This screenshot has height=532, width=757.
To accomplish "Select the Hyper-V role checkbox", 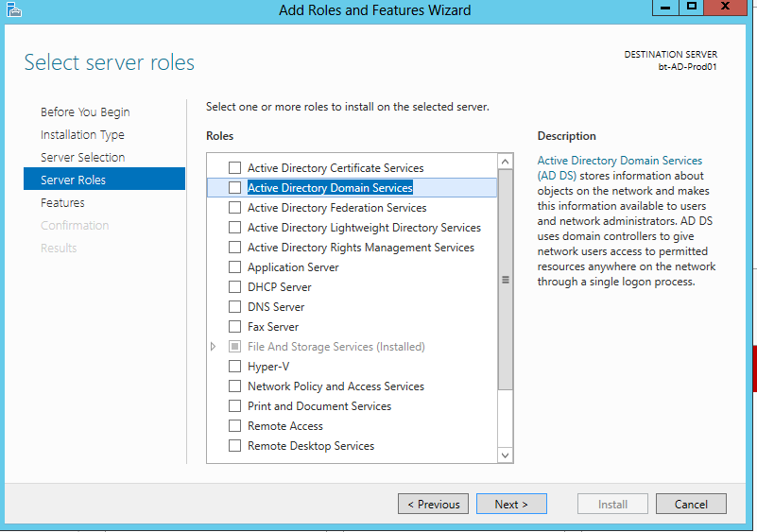I will pos(234,366).
